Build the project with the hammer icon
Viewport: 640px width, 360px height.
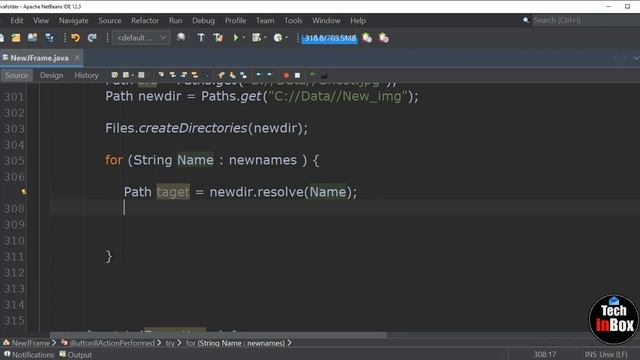pos(201,38)
